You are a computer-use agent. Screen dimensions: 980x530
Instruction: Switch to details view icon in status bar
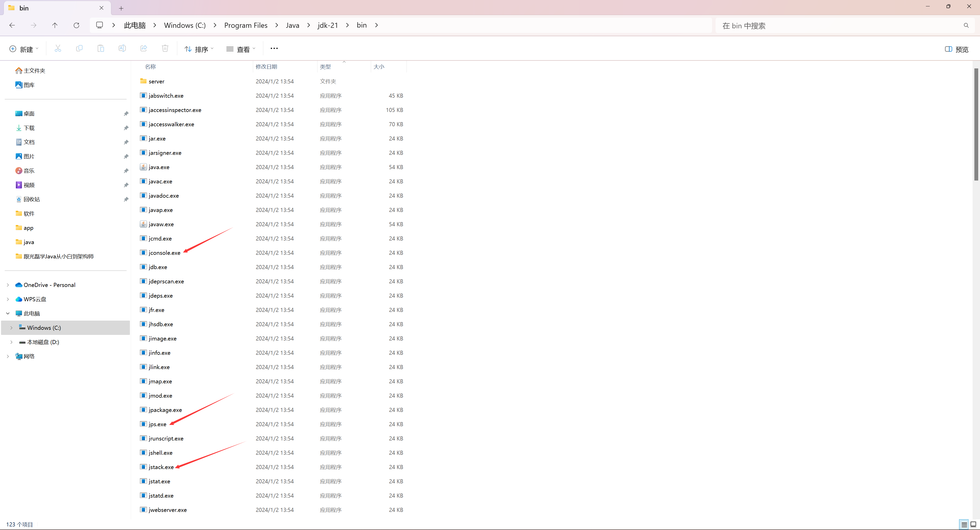pos(964,524)
